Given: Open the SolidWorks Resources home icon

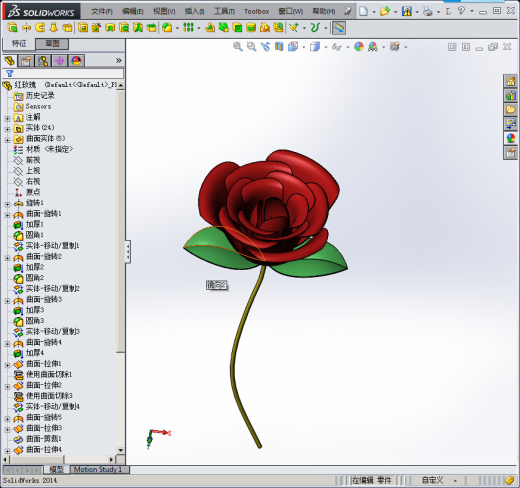Looking at the screenshot, I should pyautogui.click(x=510, y=81).
